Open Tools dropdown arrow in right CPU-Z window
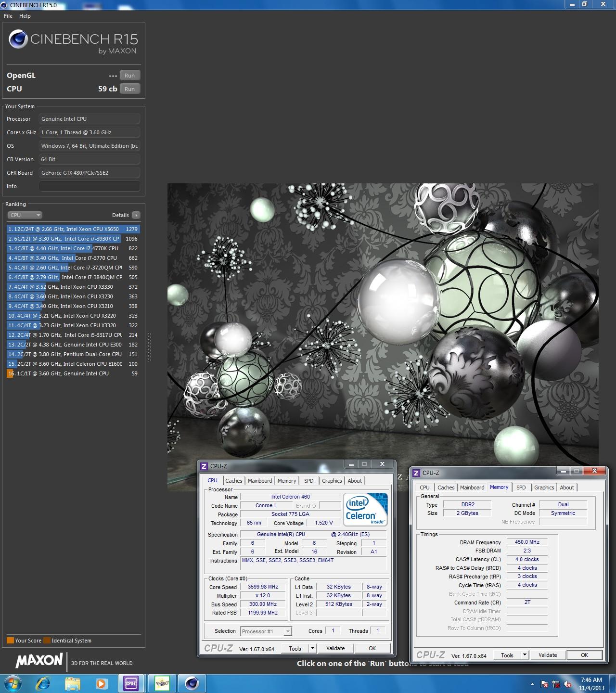616x693 pixels. 525,655
